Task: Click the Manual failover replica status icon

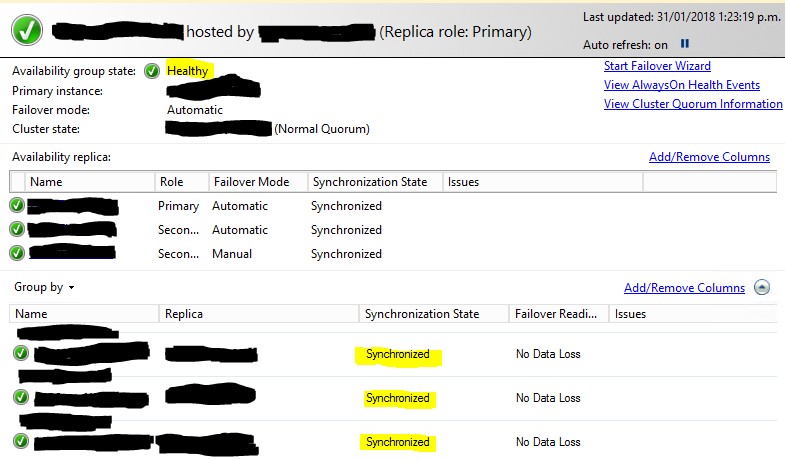Action: [17, 254]
